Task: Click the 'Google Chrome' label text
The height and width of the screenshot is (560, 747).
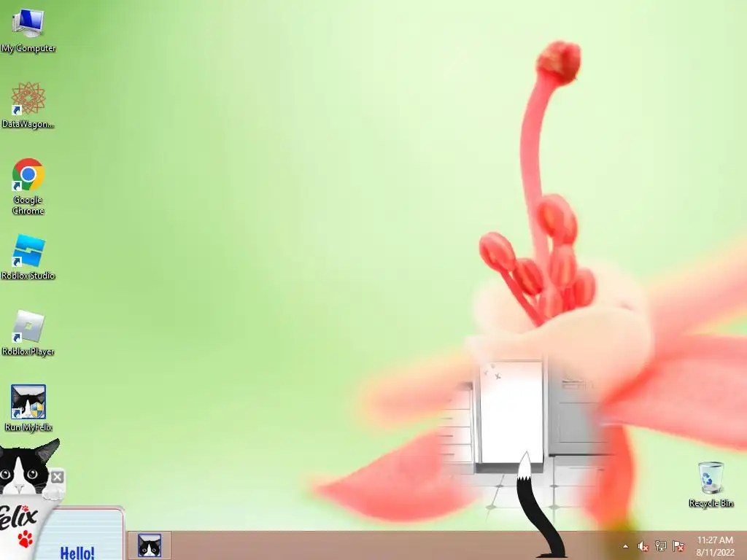Action: pos(28,205)
